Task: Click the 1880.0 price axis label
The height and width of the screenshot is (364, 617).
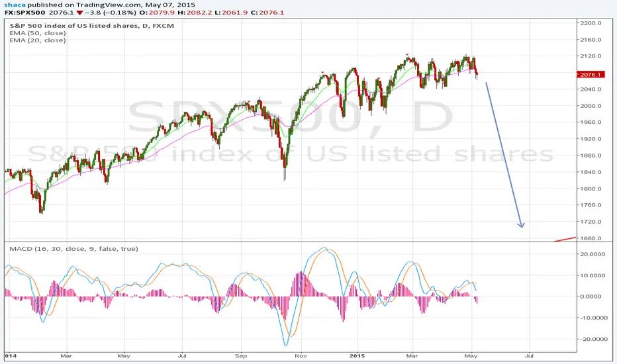Action: pyautogui.click(x=591, y=155)
